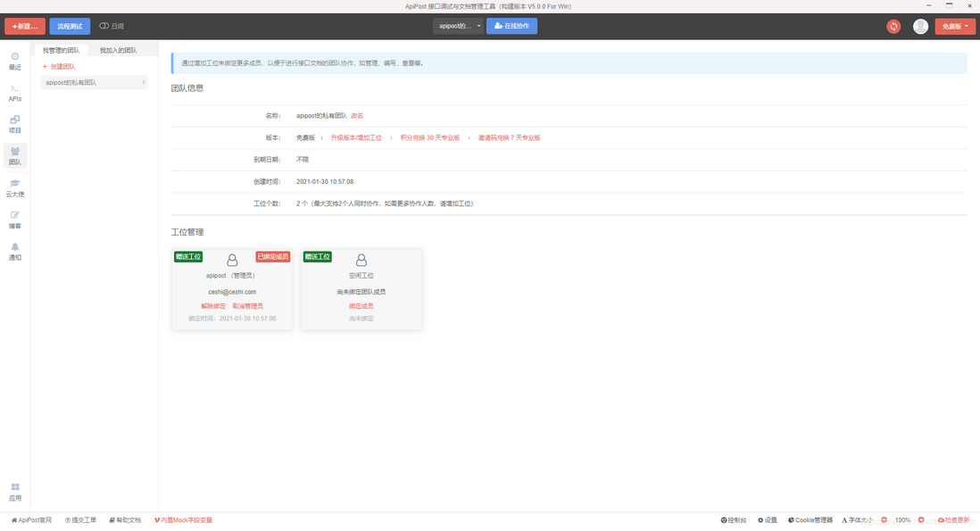Open 内置Mock字段变量 in status bar
Screen dimensions: 980x531
click(183, 519)
